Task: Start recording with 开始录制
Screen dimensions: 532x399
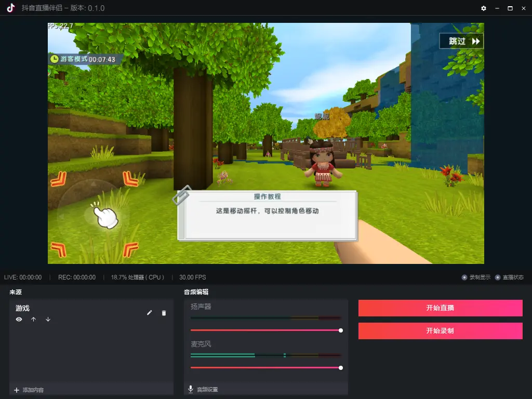Action: tap(441, 331)
